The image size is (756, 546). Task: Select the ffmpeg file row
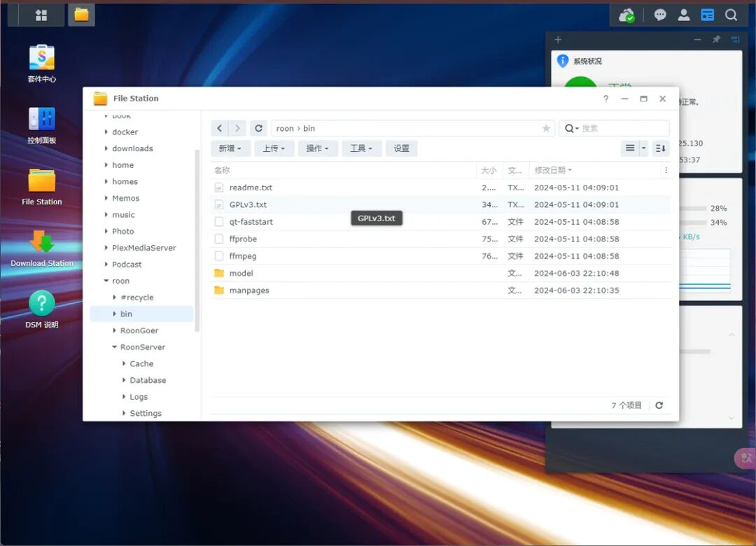point(441,256)
